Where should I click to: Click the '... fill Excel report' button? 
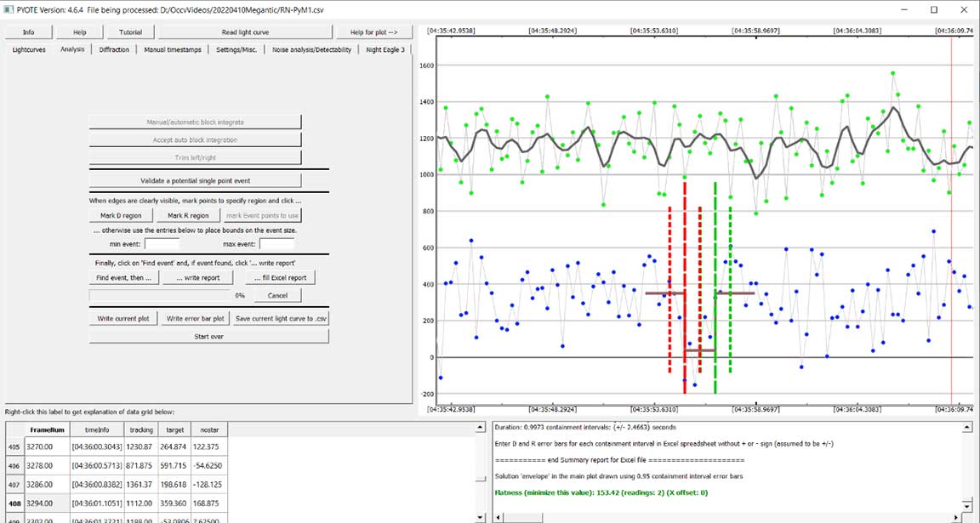point(281,277)
